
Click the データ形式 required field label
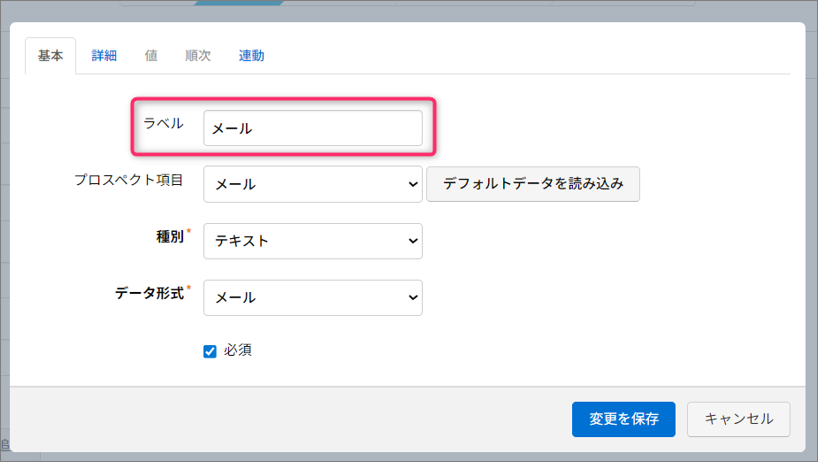[149, 293]
